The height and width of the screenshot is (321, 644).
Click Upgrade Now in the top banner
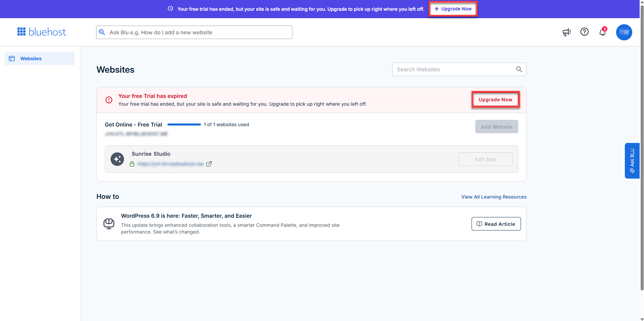(453, 9)
